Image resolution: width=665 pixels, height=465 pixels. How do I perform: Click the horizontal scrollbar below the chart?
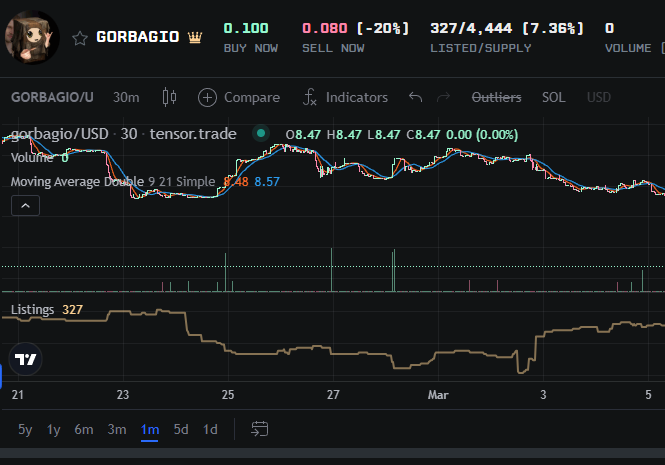[x=332, y=453]
